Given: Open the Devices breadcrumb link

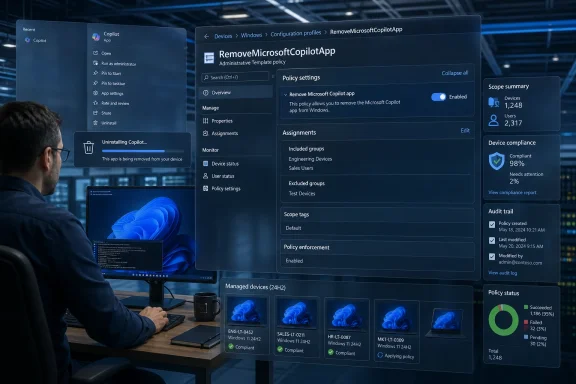Looking at the screenshot, I should coord(223,36).
